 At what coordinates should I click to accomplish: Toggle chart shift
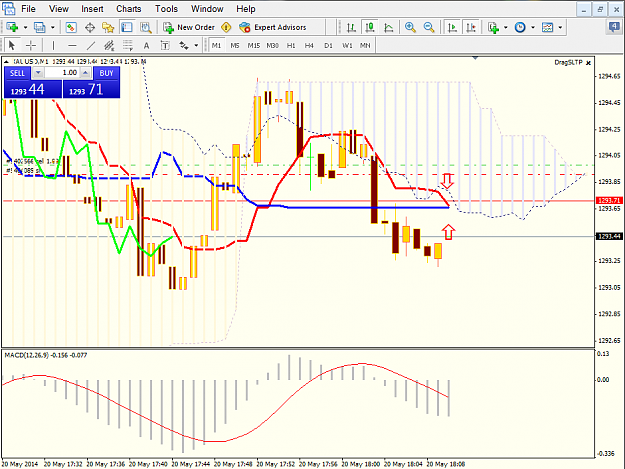coord(471,27)
